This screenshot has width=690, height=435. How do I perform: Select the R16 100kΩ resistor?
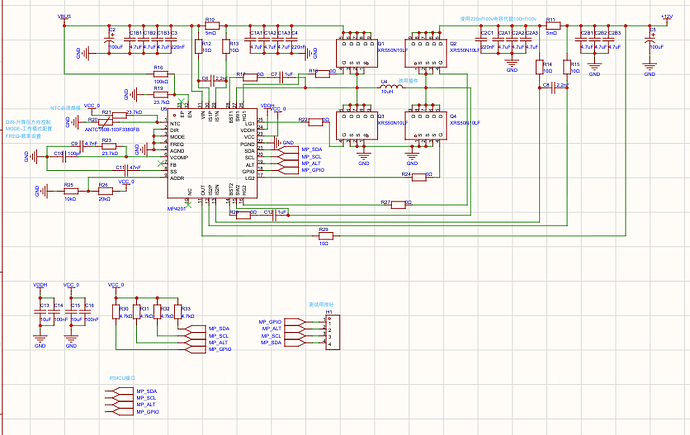[x=159, y=74]
